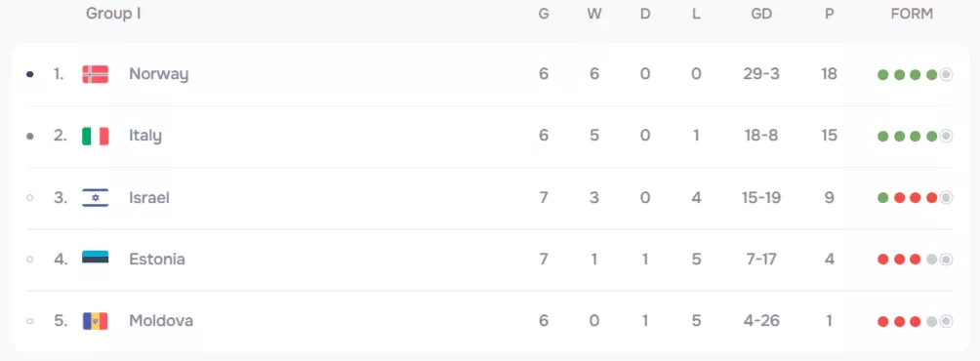This screenshot has width=980, height=361.
Task: Select the hollow position circle beside Israel
Action: [x=30, y=198]
